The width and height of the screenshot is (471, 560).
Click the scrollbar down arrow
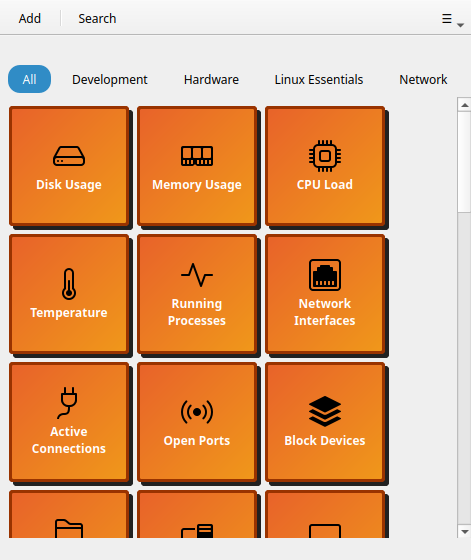(x=465, y=531)
